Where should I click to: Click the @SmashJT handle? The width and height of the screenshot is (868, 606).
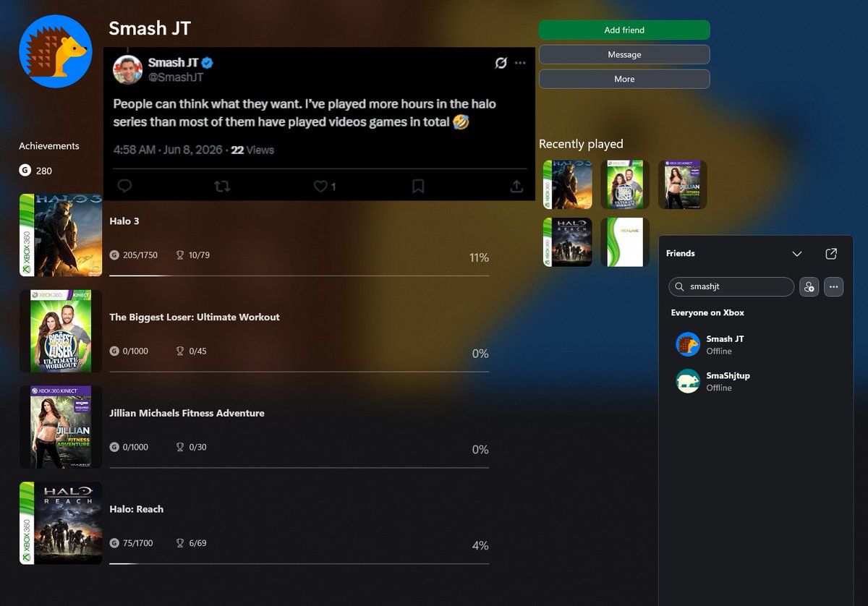pos(176,77)
